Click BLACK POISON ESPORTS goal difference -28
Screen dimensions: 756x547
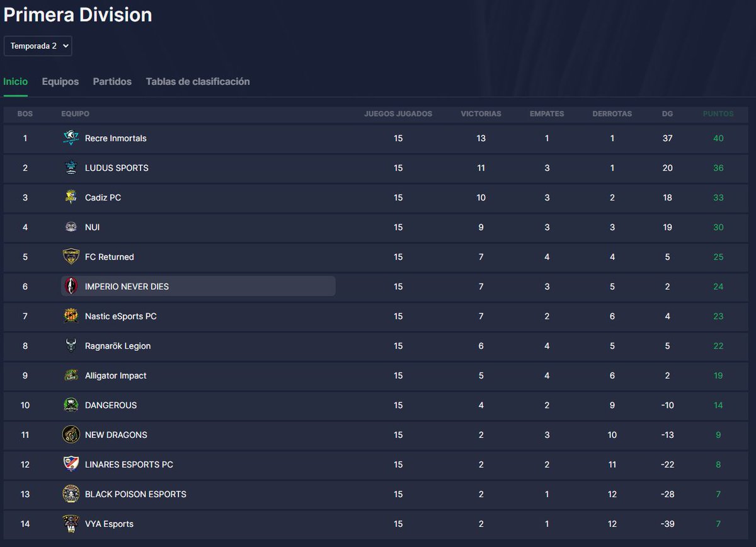click(667, 493)
